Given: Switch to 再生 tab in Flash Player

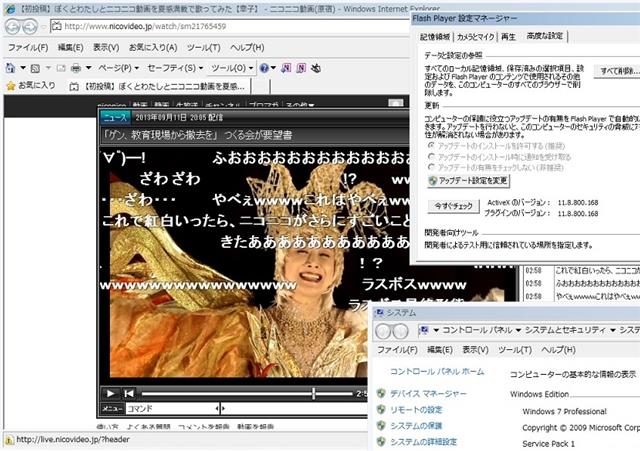Looking at the screenshot, I should pyautogui.click(x=508, y=37).
